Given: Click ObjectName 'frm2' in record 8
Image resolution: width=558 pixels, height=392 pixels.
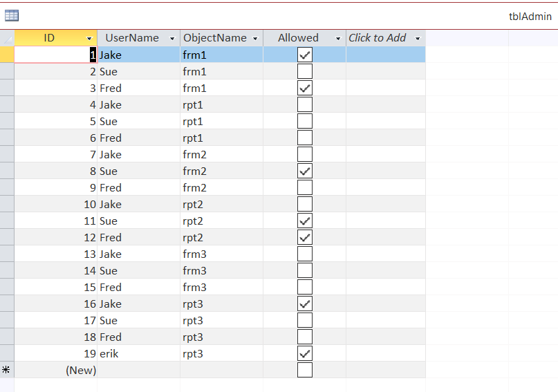Looking at the screenshot, I should [221, 171].
